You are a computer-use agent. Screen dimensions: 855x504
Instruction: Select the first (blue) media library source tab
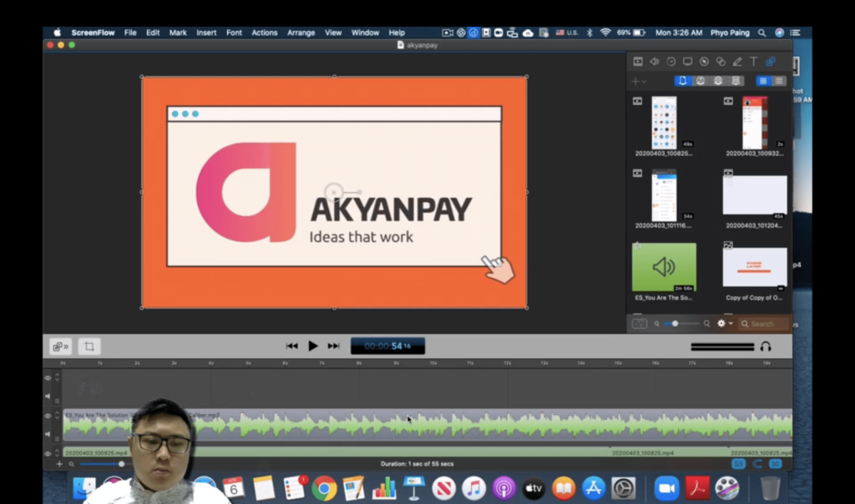point(683,81)
